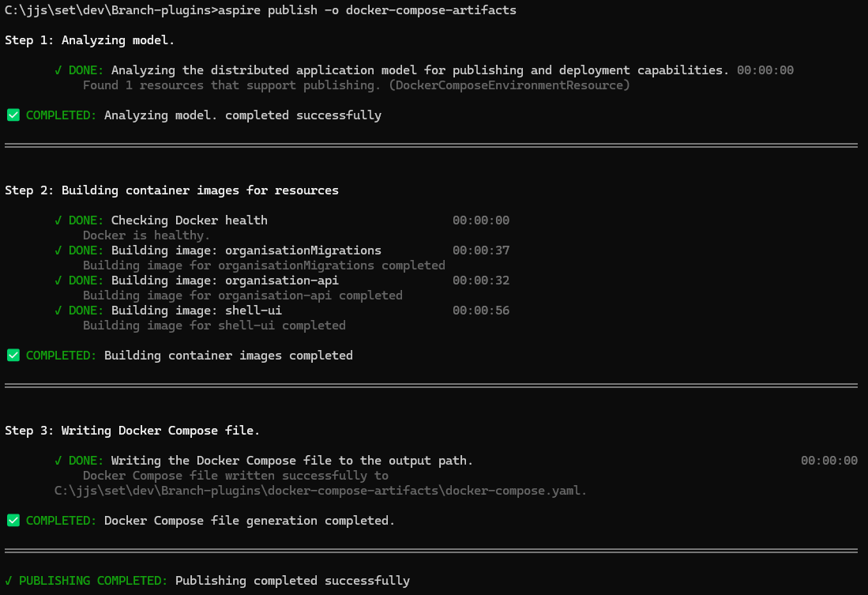The width and height of the screenshot is (868, 595).
Task: Click the green checkbox beside "Docker Compose file generation completed."
Action: pyautogui.click(x=13, y=521)
